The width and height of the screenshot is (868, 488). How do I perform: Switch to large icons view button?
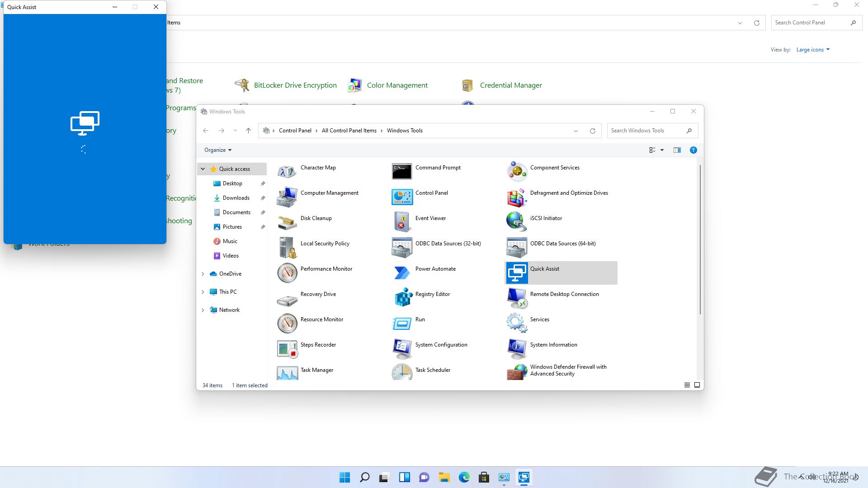coord(697,385)
